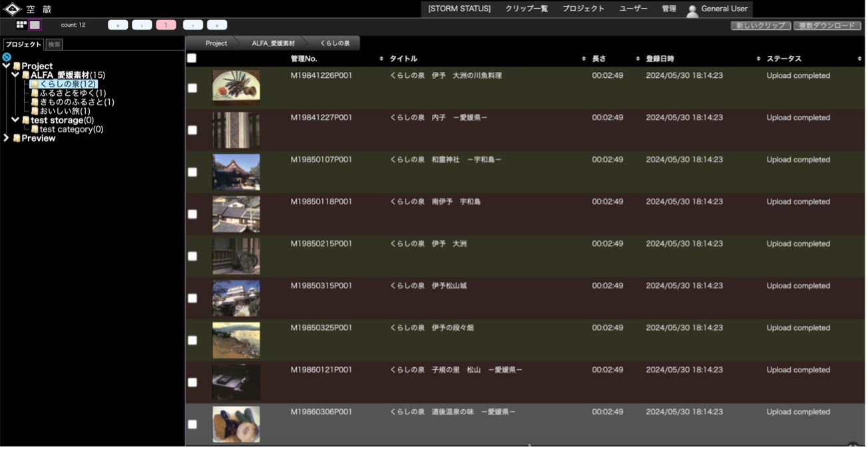Sort by 登録日時 using its sort arrows
Image resolution: width=868 pixels, height=449 pixels.
point(759,59)
